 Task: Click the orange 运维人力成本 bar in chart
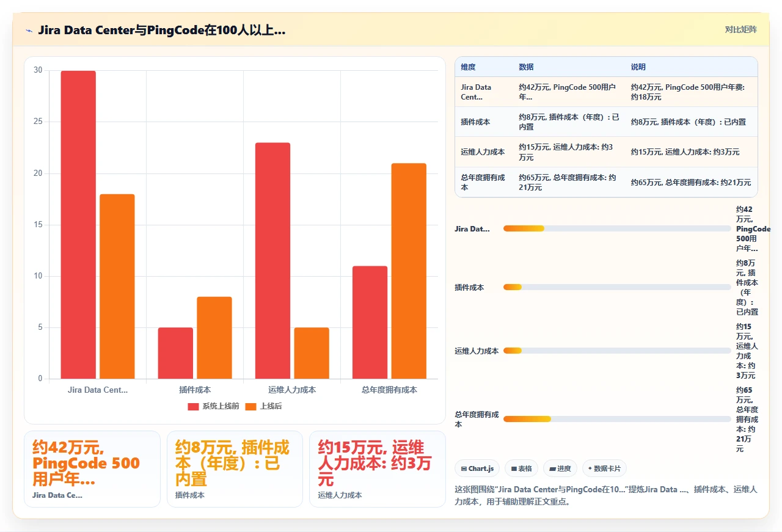click(312, 353)
